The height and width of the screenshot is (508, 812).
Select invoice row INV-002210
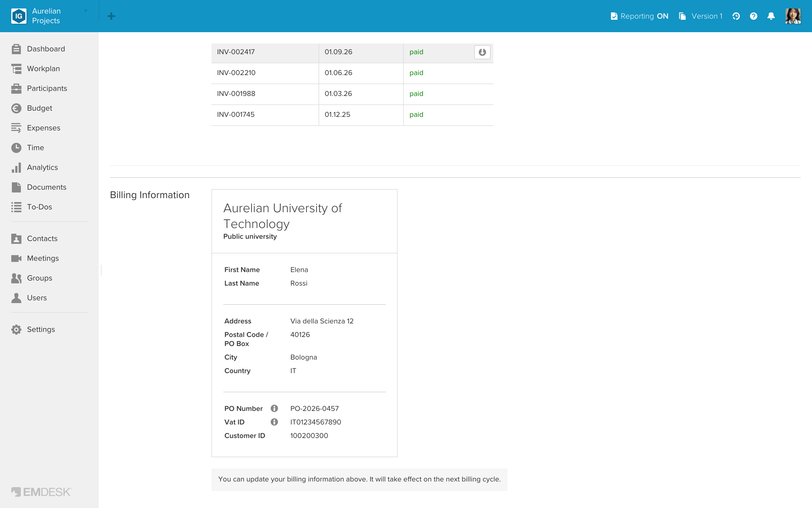pyautogui.click(x=352, y=73)
